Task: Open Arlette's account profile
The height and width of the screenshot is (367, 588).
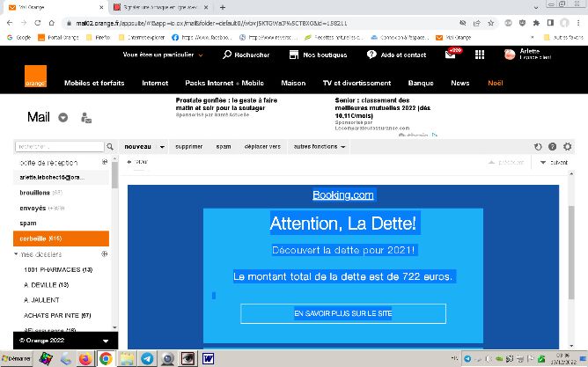Action: tap(527, 55)
